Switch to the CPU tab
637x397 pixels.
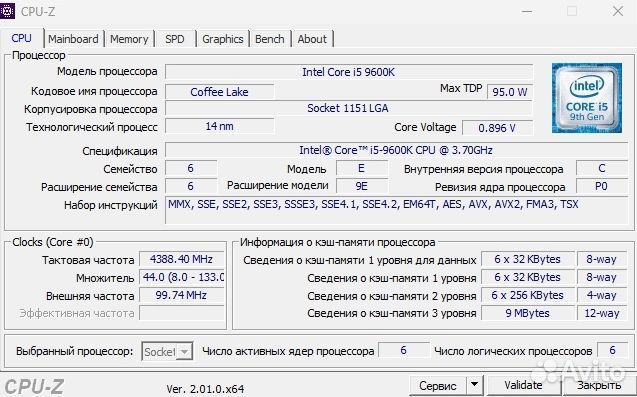(x=22, y=39)
